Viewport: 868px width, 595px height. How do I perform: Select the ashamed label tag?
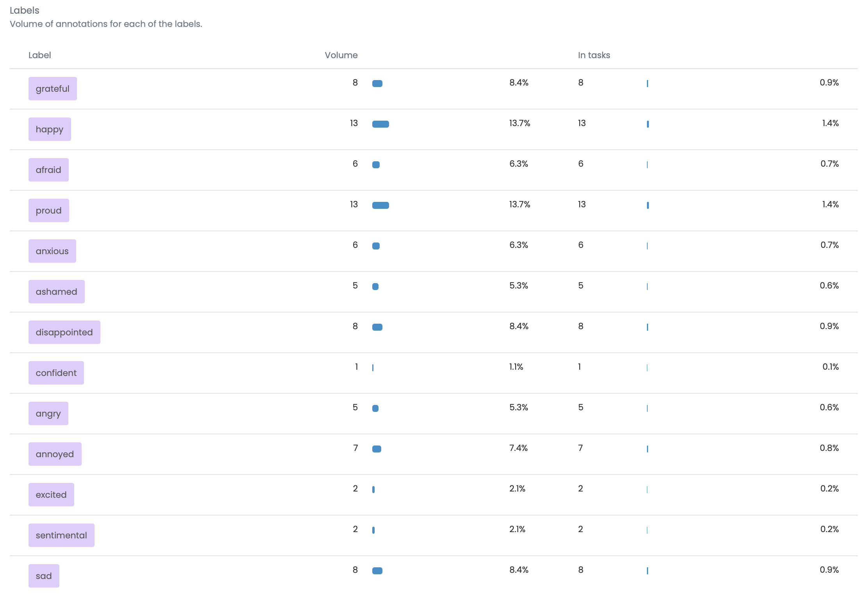56,292
